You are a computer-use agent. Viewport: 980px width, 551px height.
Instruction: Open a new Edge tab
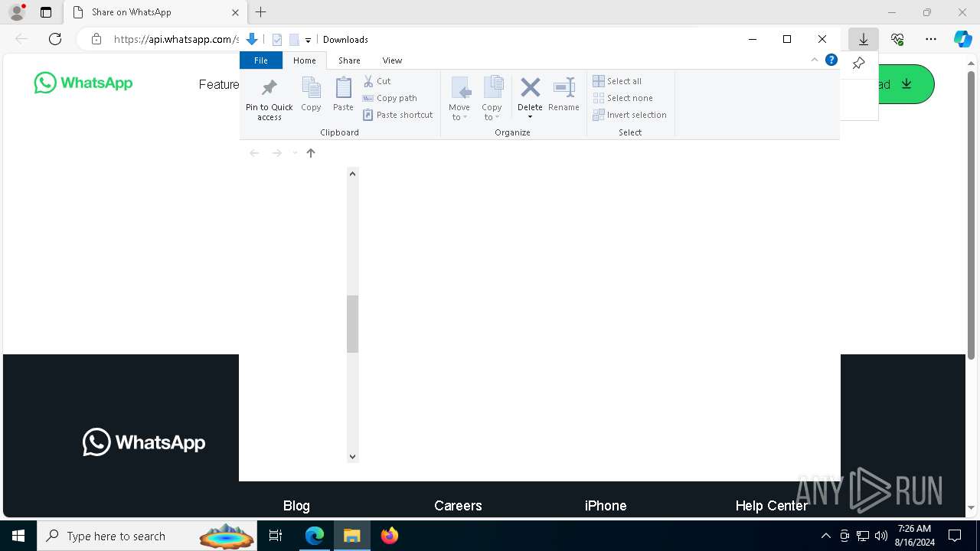click(x=260, y=12)
